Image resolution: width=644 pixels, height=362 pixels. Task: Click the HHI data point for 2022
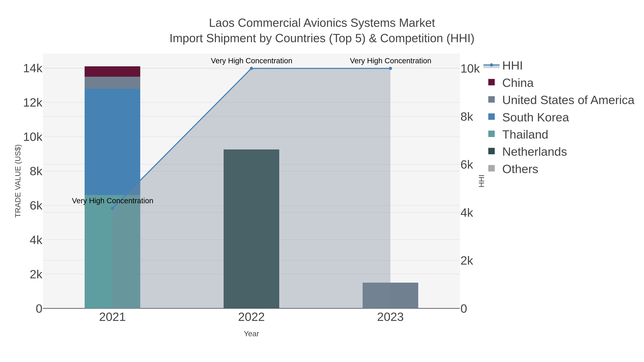[x=252, y=68]
